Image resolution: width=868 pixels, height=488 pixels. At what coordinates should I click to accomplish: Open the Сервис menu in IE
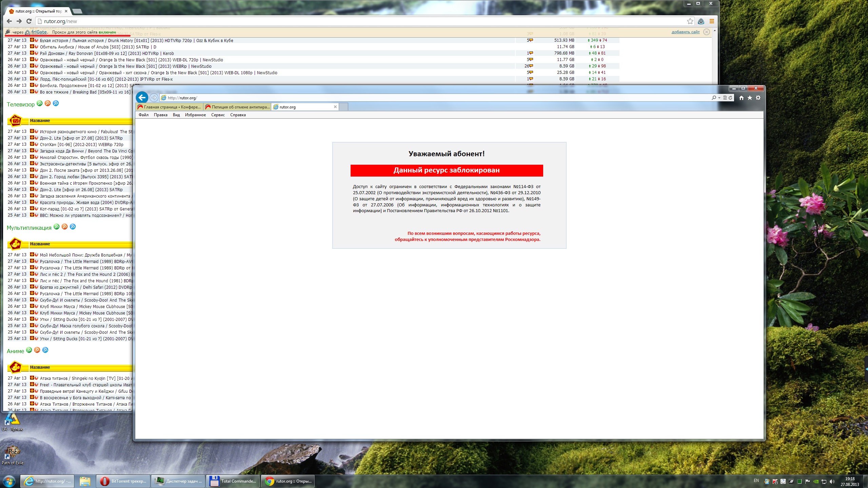[218, 115]
